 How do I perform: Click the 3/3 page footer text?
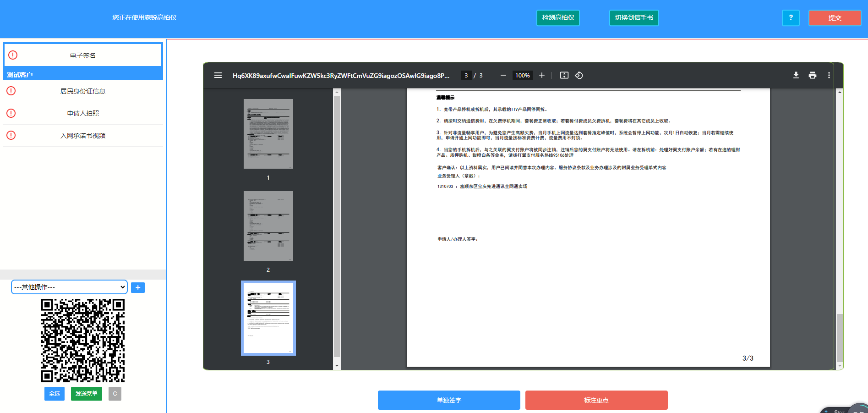click(x=748, y=358)
